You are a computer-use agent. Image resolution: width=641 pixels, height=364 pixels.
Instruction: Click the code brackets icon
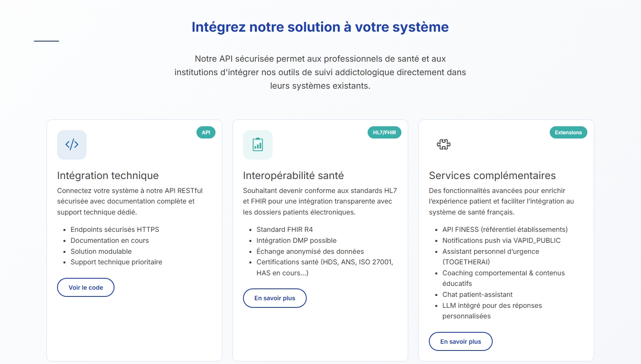click(x=72, y=145)
